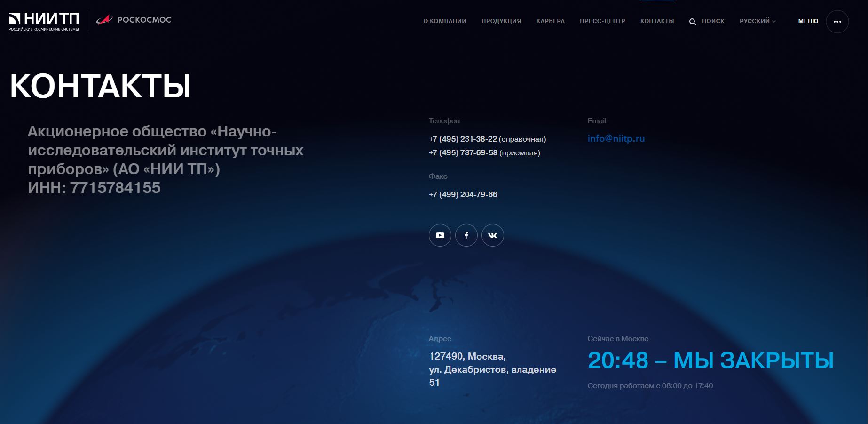Click the справочная phone number +7 (495) 231-38-22
The image size is (868, 424).
pos(463,139)
